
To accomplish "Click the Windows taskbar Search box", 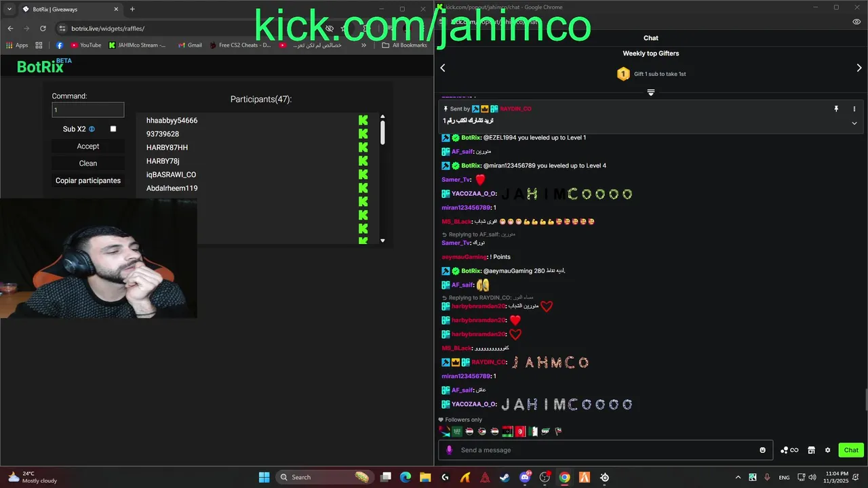I will point(325,477).
